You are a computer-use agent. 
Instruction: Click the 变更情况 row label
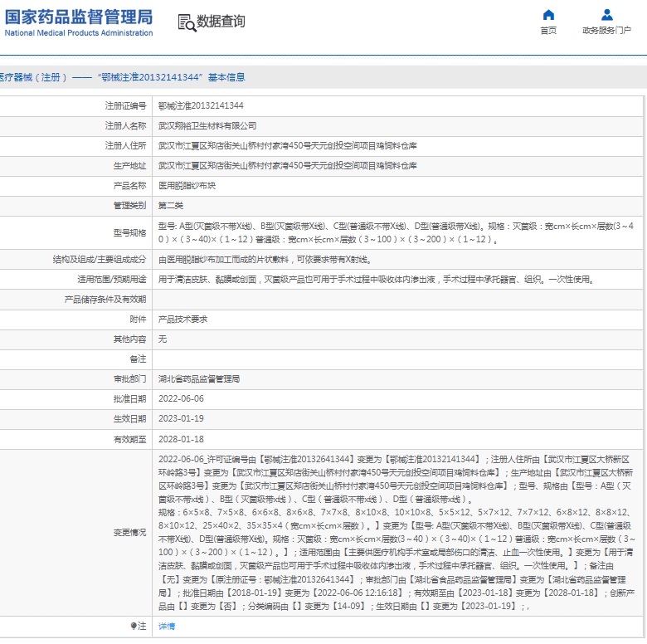129,533
